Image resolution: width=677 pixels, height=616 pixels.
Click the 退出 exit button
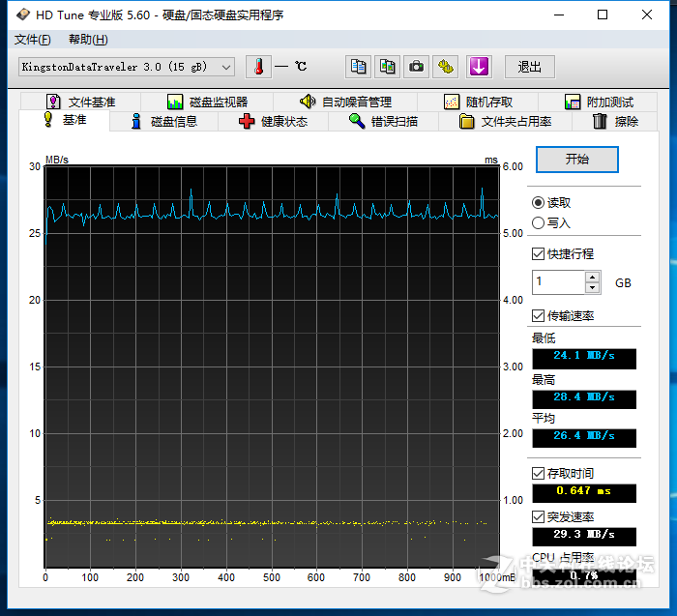[x=530, y=67]
